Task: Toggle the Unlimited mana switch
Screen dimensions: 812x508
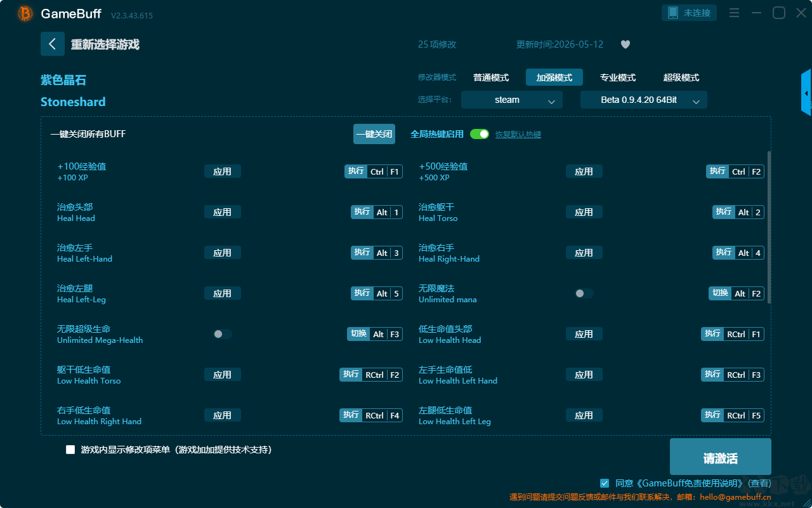Action: 584,293
